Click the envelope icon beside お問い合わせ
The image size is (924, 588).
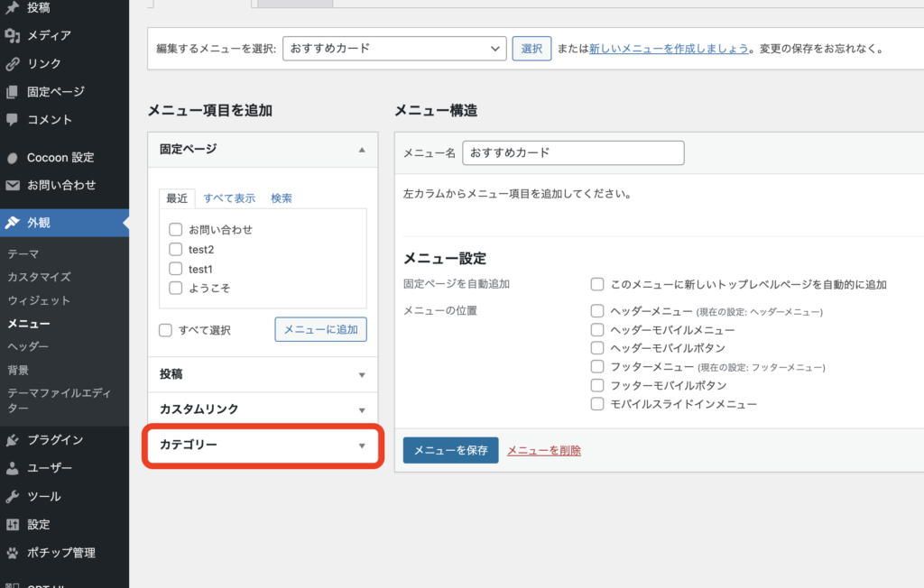point(13,186)
